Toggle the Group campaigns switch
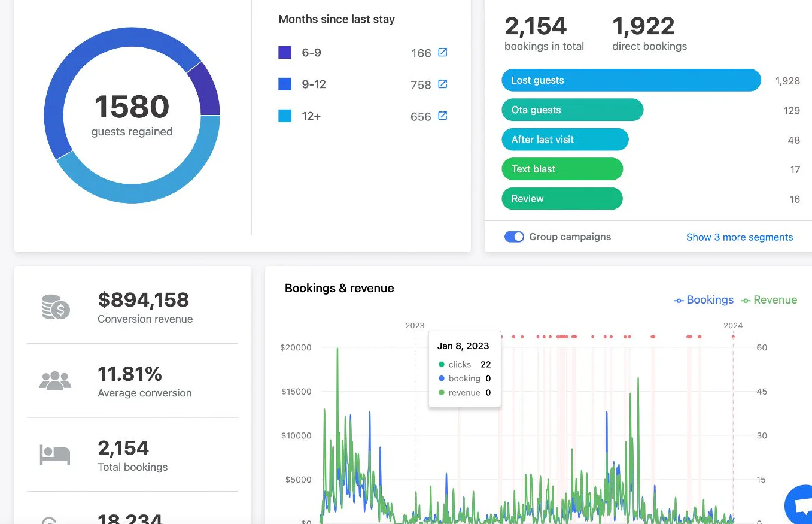This screenshot has width=812, height=524. 514,237
